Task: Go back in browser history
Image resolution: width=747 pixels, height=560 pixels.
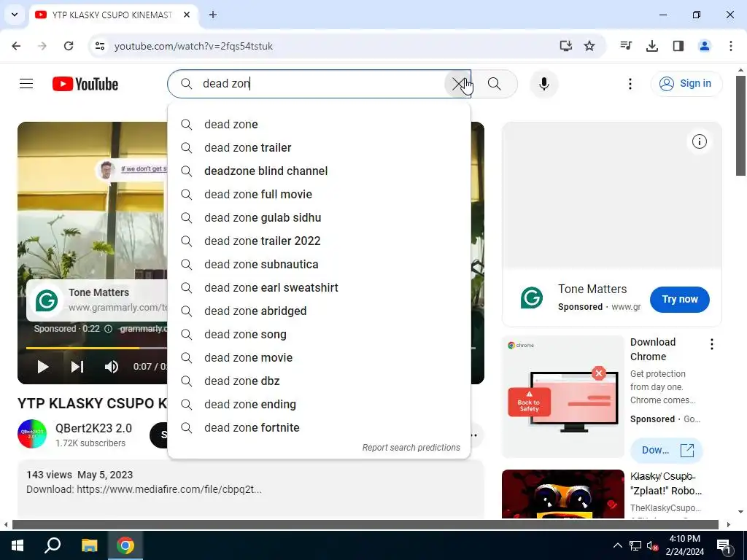Action: pos(16,46)
